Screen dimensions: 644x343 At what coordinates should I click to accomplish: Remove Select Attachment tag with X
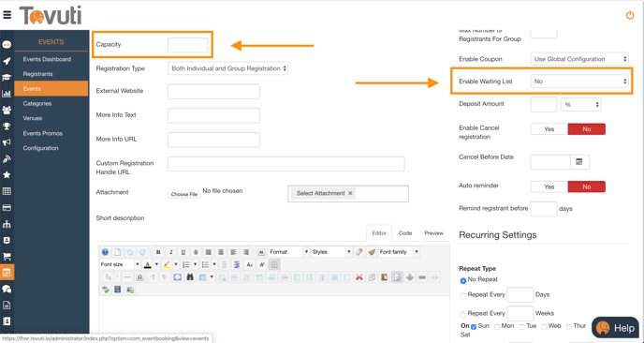350,193
